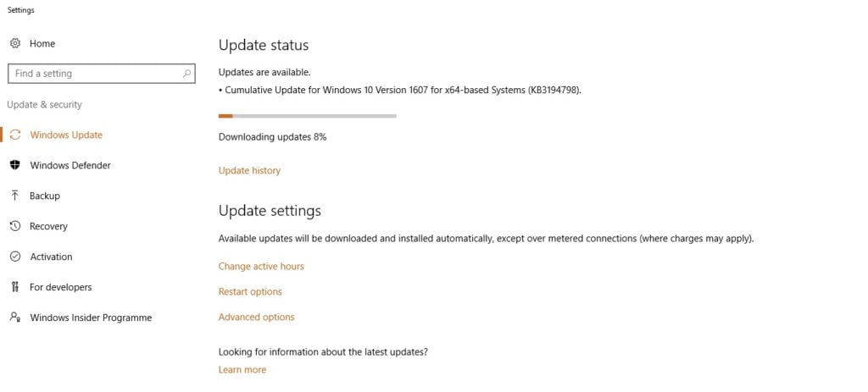The width and height of the screenshot is (868, 392).
Task: Click Learn more about latest updates
Action: (242, 369)
